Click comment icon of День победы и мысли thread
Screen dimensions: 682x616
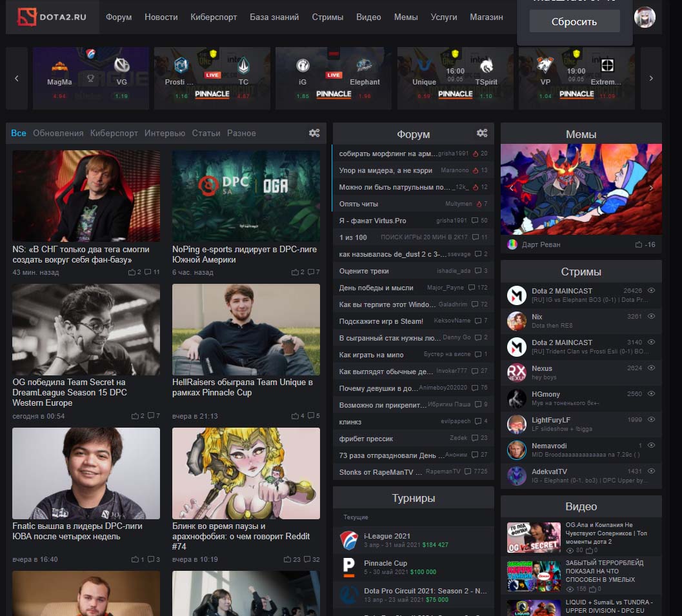pos(472,288)
